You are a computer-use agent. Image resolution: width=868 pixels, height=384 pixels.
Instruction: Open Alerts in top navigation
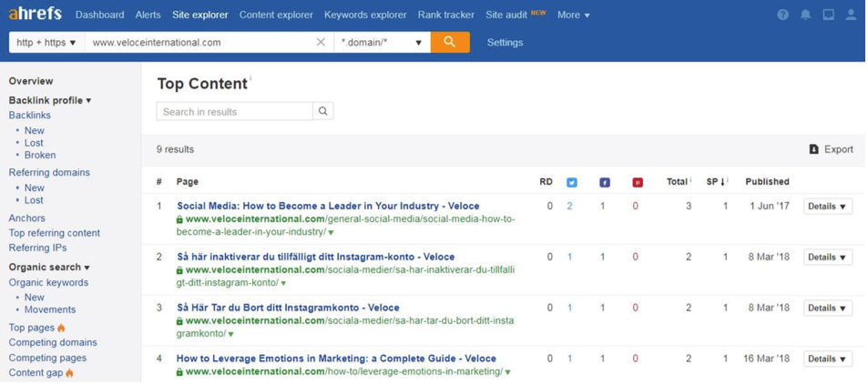click(148, 15)
